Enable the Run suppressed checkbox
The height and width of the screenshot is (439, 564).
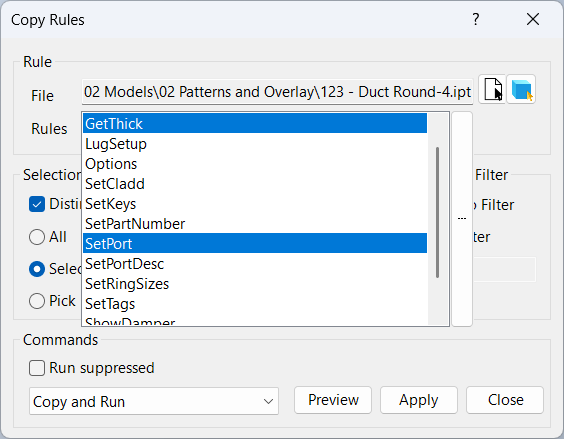(x=37, y=368)
